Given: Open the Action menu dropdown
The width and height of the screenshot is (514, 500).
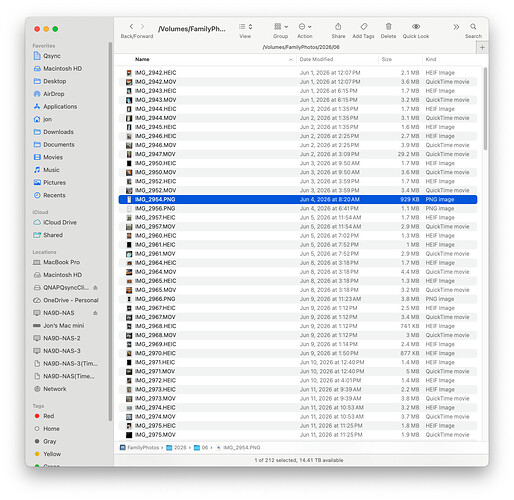Looking at the screenshot, I should click(305, 26).
